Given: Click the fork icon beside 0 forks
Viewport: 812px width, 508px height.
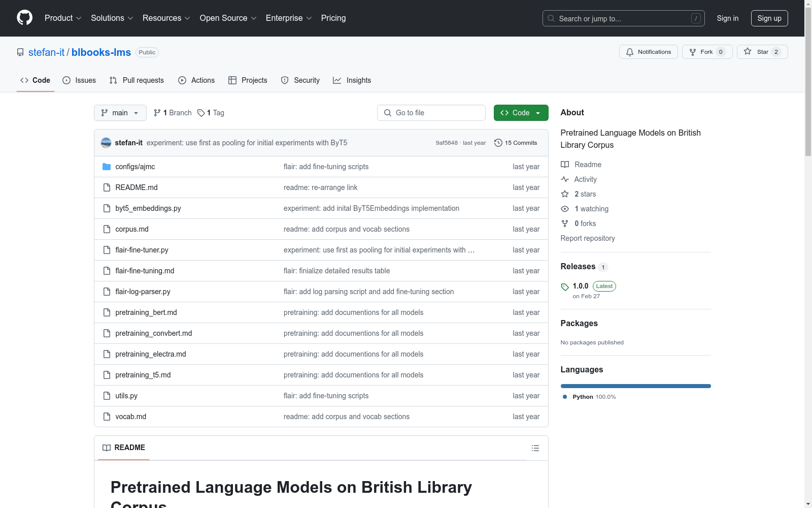Looking at the screenshot, I should pos(565,224).
